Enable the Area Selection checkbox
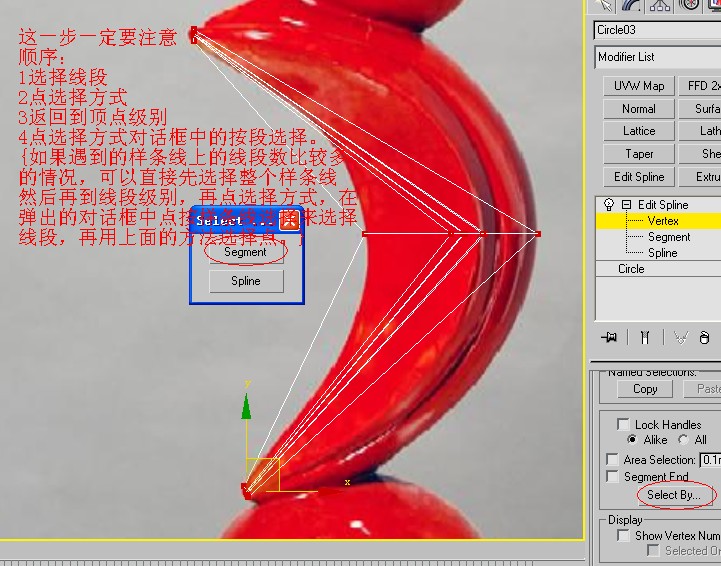The height and width of the screenshot is (566, 721). pyautogui.click(x=612, y=459)
